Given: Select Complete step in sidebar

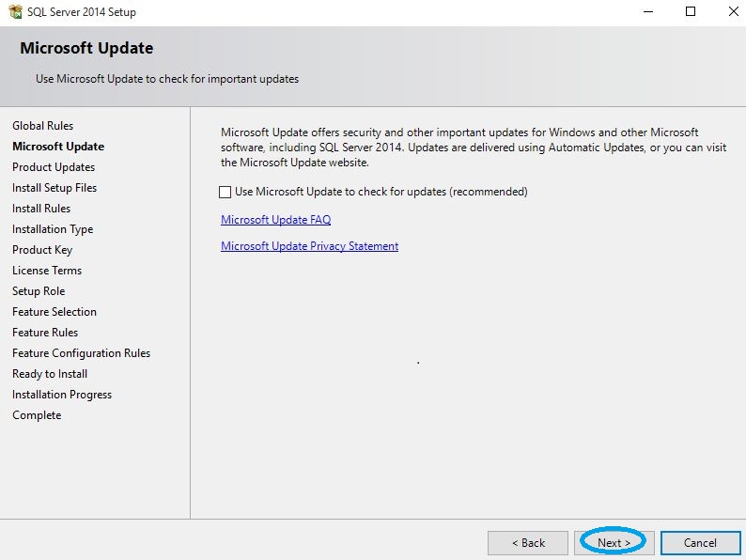Looking at the screenshot, I should [37, 415].
